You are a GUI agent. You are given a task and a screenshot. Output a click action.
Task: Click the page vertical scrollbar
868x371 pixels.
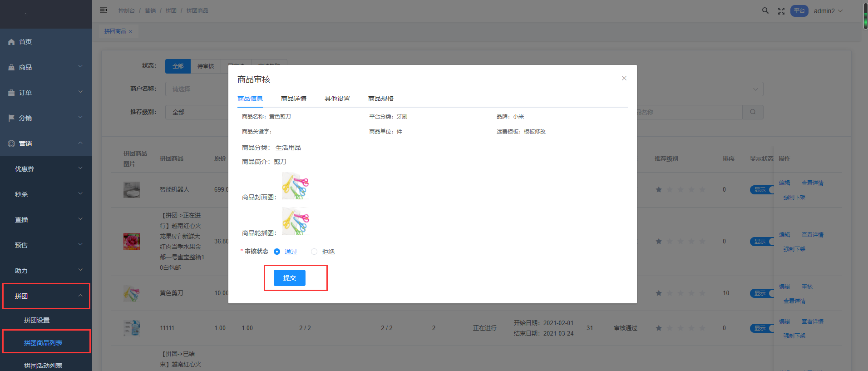click(x=865, y=17)
